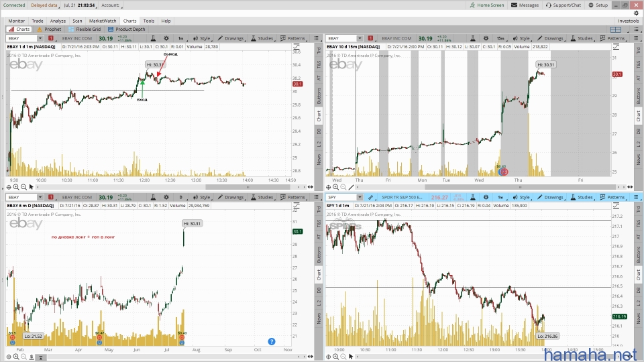Select the Prophet subtab
Viewport: 644px width, 362px height.
49,29
